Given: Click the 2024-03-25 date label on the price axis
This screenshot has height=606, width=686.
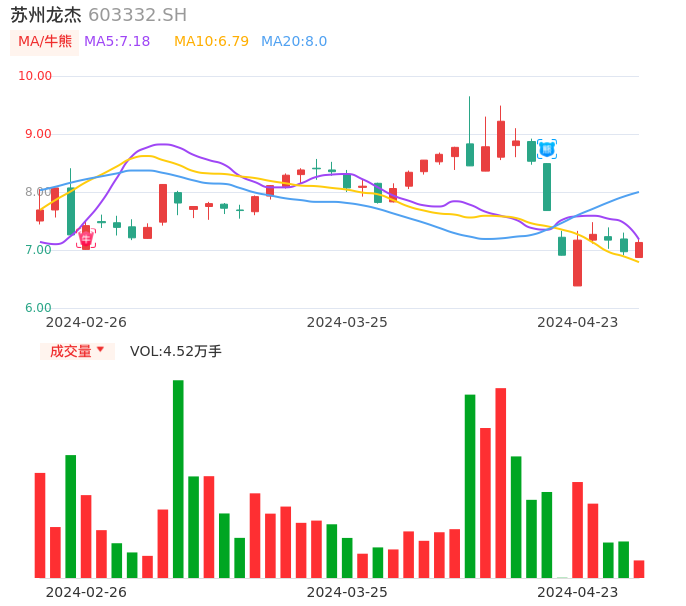Looking at the screenshot, I should pos(347,322).
